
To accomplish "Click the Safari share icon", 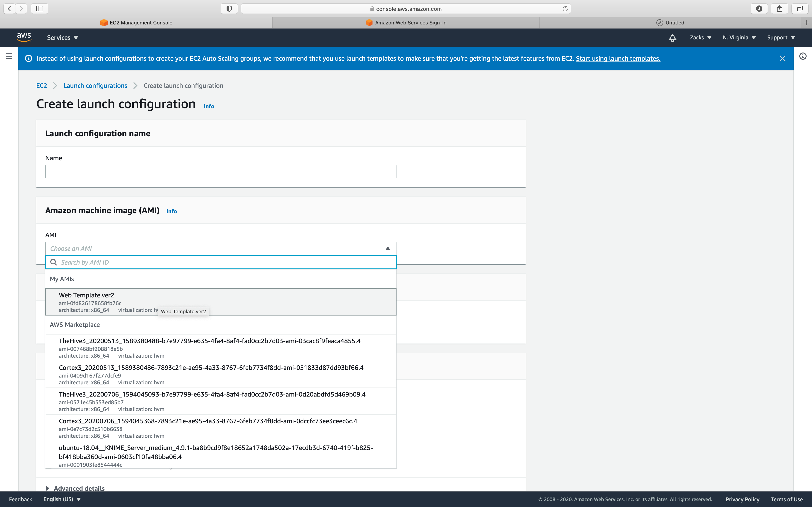I will (779, 9).
